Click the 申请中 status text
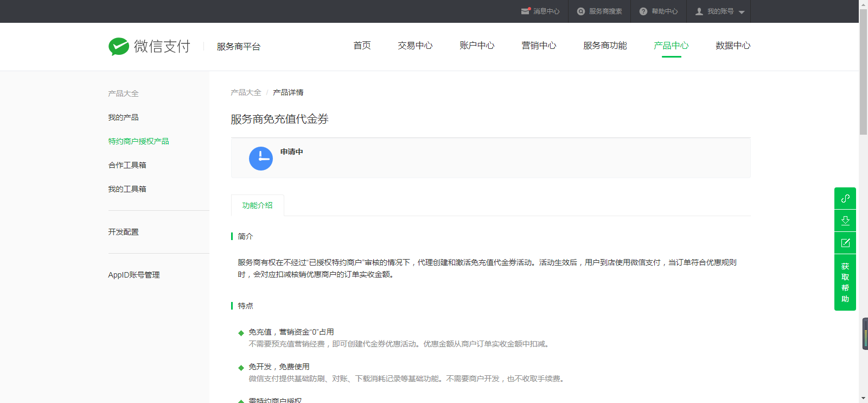This screenshot has height=403, width=868. (x=292, y=152)
